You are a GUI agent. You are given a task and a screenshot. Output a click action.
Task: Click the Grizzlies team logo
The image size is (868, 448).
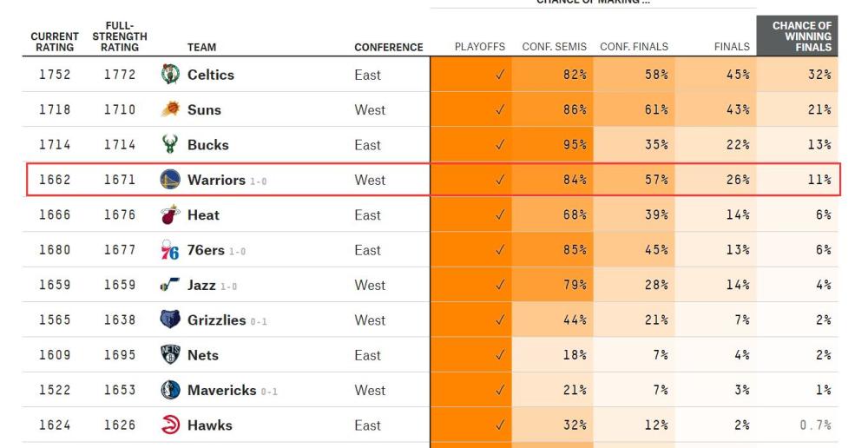(170, 320)
